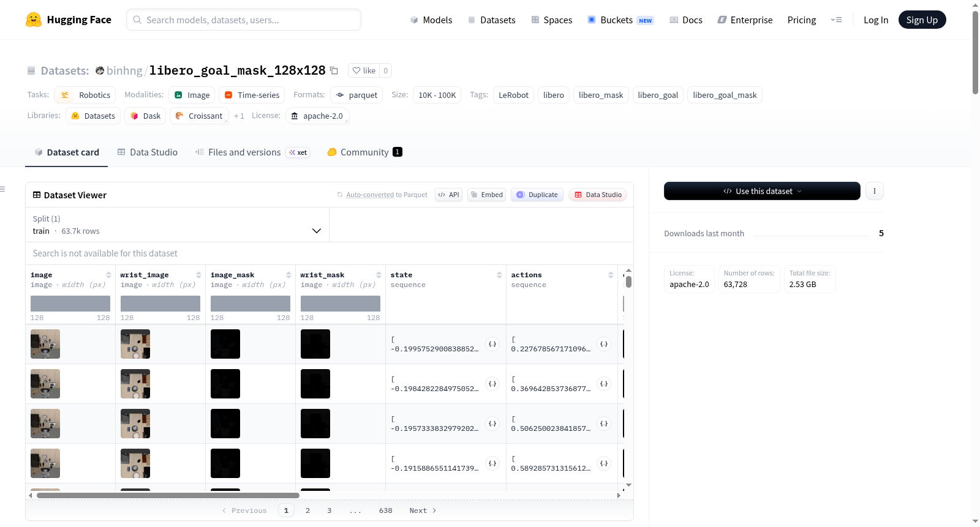
Task: Sort by the wrist_image column
Action: point(198,275)
